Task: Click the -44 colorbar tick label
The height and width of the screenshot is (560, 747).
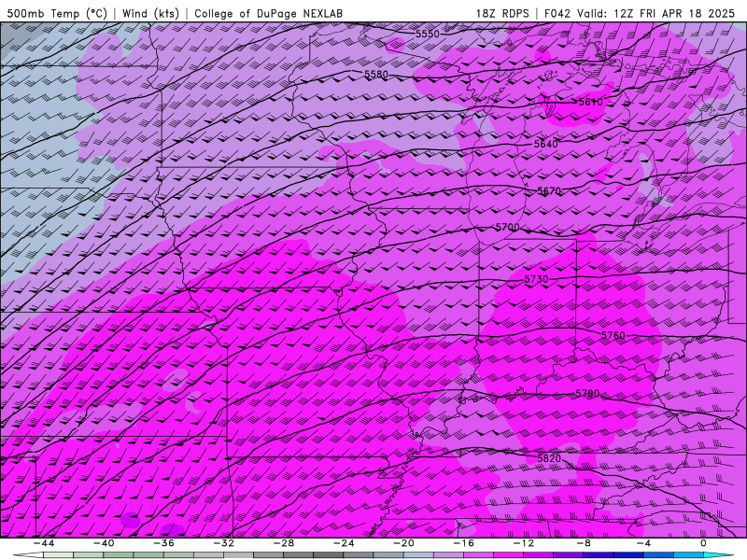Action: [x=43, y=543]
